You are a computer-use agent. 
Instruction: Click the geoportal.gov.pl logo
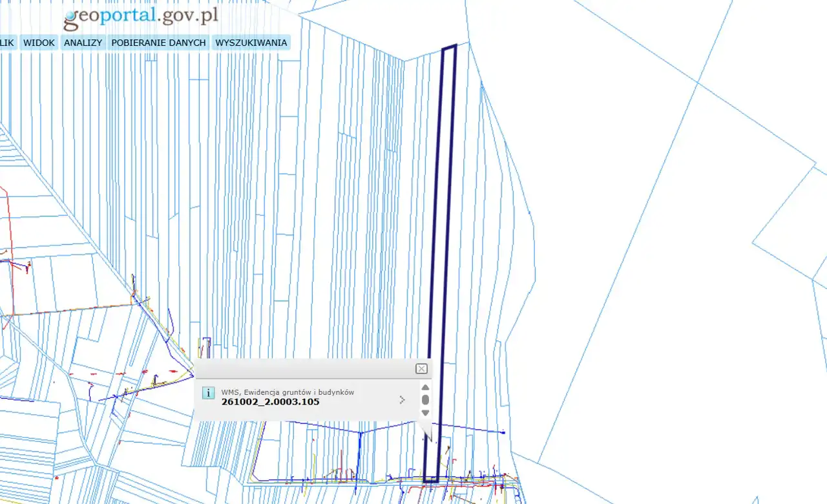[141, 17]
